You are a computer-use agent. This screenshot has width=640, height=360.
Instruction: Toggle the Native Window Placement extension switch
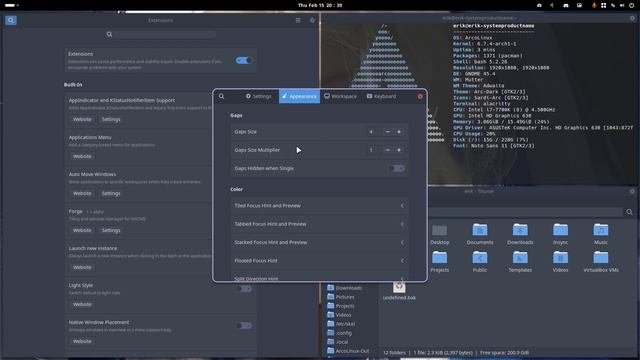pyautogui.click(x=244, y=325)
